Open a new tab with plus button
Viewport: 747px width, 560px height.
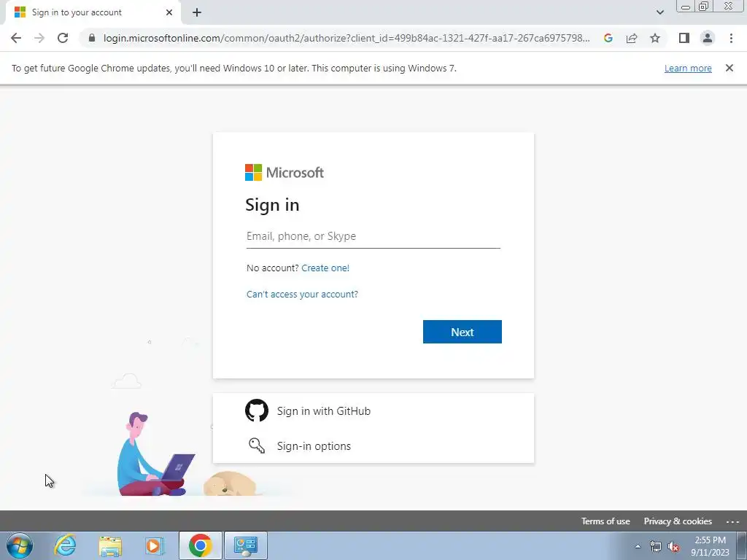pyautogui.click(x=197, y=12)
